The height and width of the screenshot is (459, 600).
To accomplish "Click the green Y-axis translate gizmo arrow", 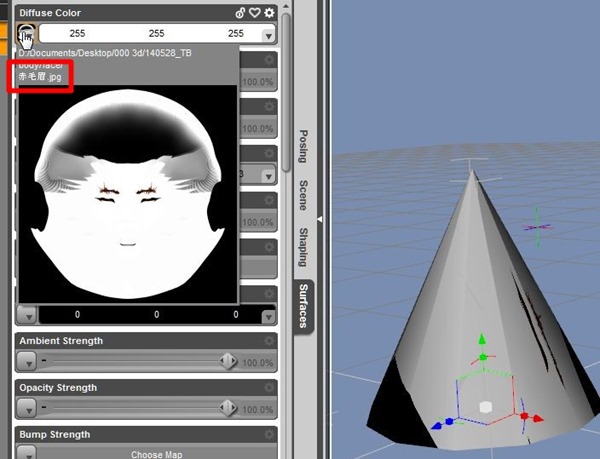I will 481,341.
